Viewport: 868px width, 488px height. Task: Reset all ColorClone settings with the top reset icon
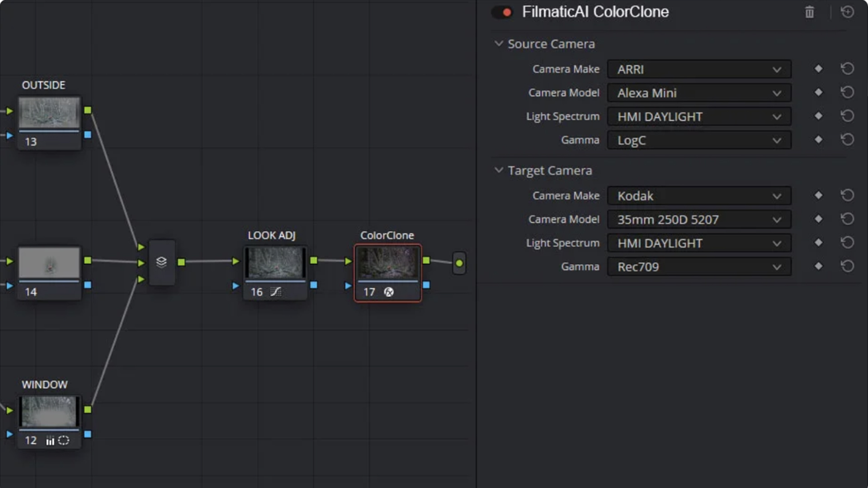pos(847,12)
